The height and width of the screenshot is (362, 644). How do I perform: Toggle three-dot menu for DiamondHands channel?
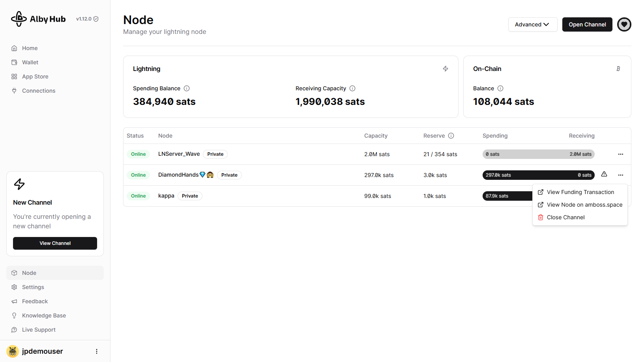[x=621, y=175]
